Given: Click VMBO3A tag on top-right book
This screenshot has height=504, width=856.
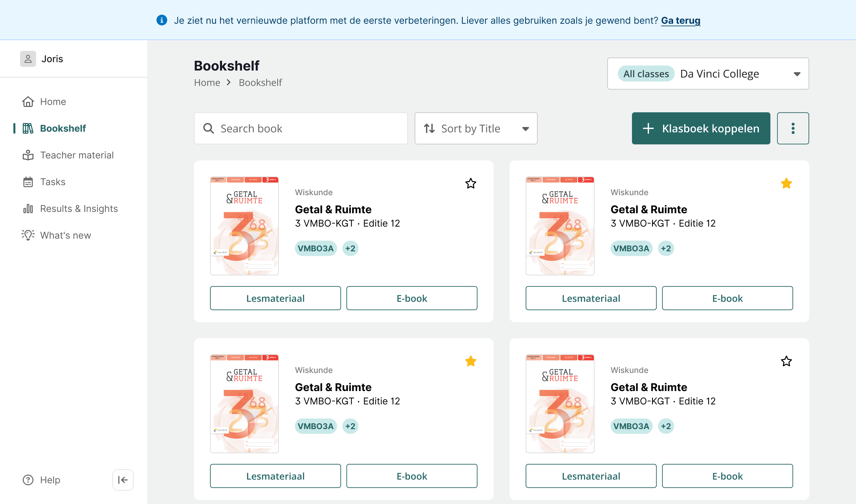Looking at the screenshot, I should point(631,248).
